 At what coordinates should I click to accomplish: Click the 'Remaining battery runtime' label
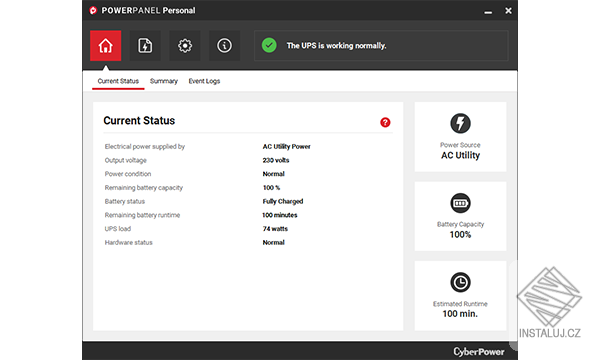coord(142,215)
